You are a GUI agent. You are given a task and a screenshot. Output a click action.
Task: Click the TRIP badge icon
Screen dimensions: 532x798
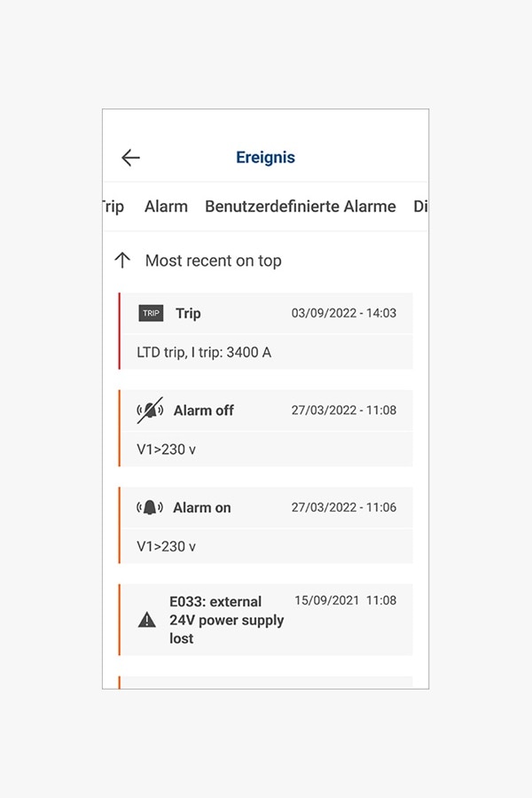[151, 313]
